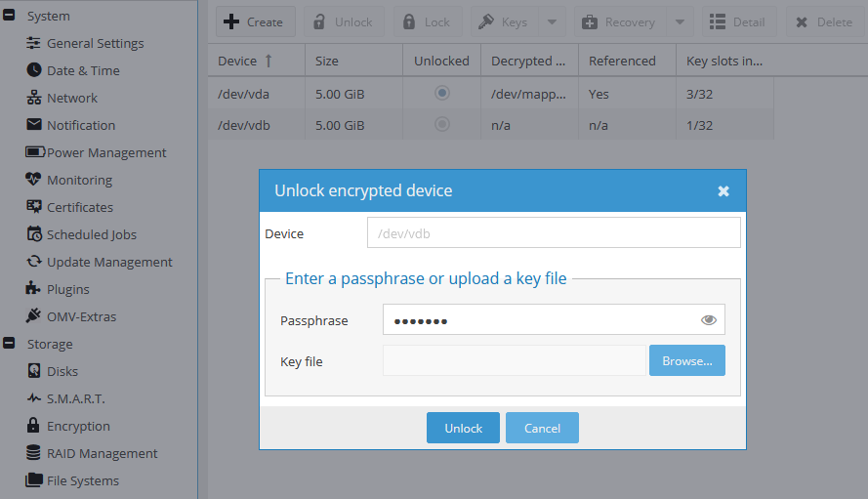Select the unlocked radio for /dev/vdb
The height and width of the screenshot is (499, 868).
[x=442, y=125]
